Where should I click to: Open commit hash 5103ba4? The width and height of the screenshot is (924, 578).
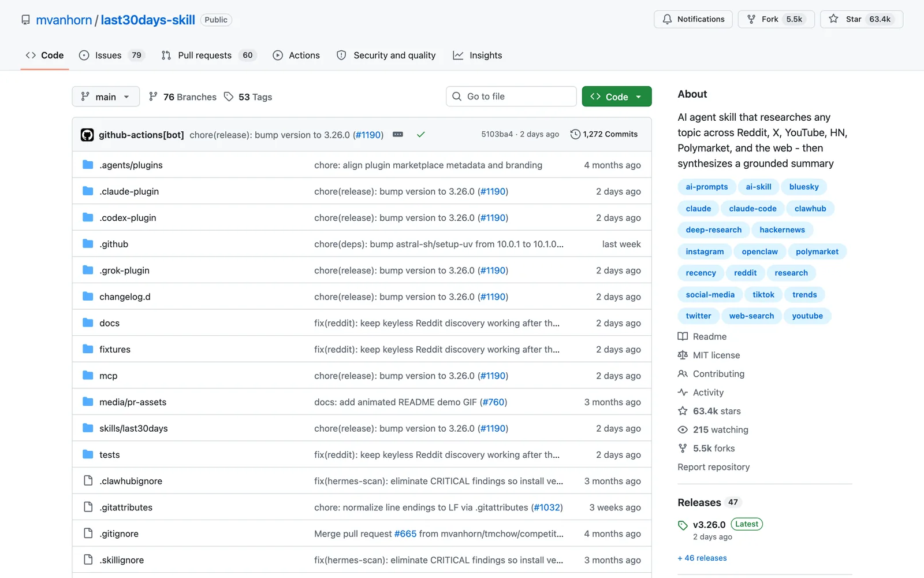497,134
